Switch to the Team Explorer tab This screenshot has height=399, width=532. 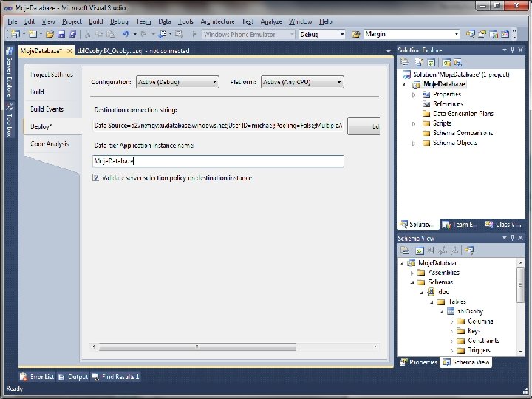(x=460, y=225)
